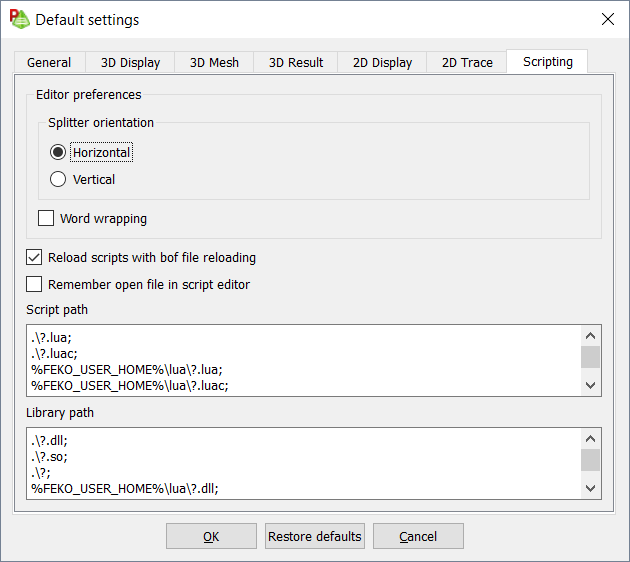Click the Scripting tab
630x562 pixels.
click(x=547, y=61)
